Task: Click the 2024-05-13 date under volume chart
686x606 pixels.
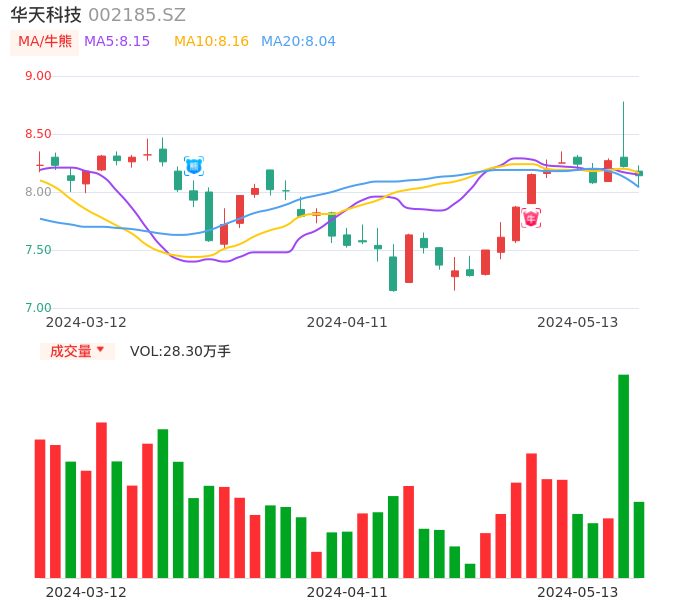Action: (578, 592)
